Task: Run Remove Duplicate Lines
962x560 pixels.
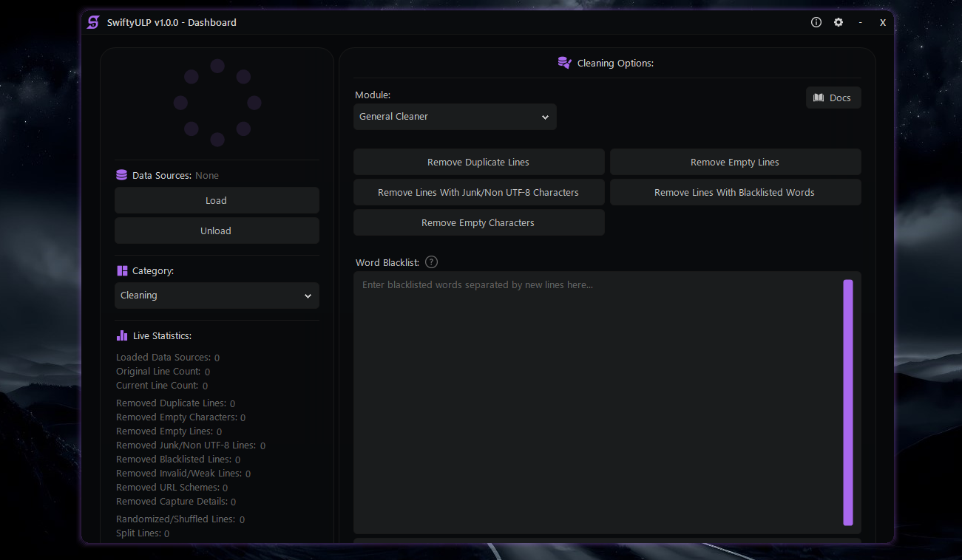Action: pyautogui.click(x=478, y=162)
